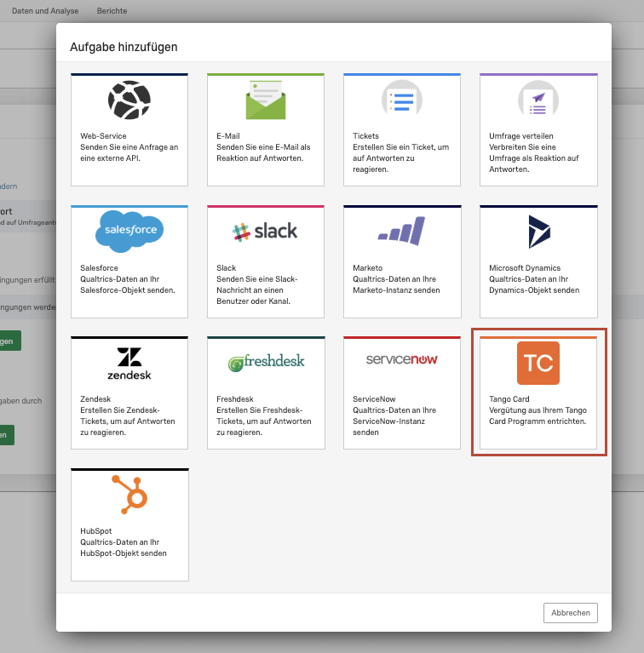Choose the Zendesk logo
The width and height of the screenshot is (644, 653).
coord(129,364)
